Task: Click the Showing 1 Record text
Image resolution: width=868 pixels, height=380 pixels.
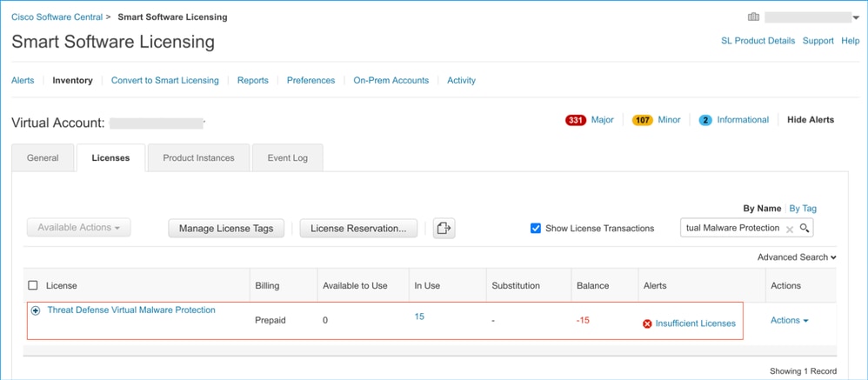Action: [x=804, y=371]
